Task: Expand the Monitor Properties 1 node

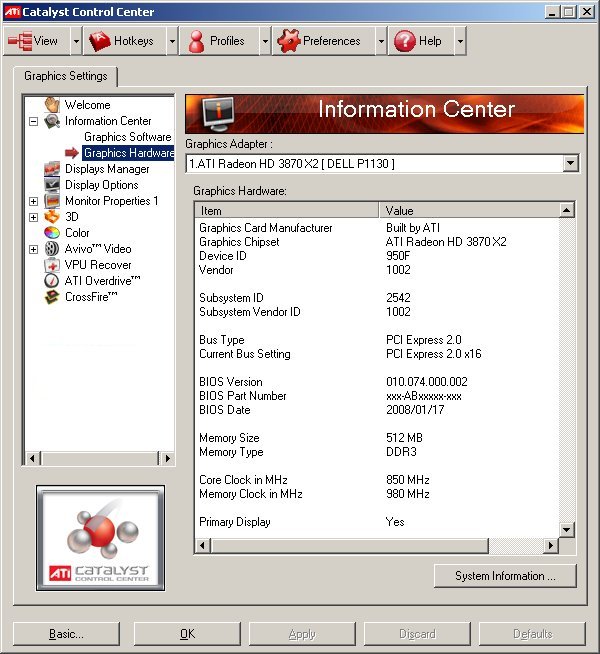Action: tap(33, 201)
